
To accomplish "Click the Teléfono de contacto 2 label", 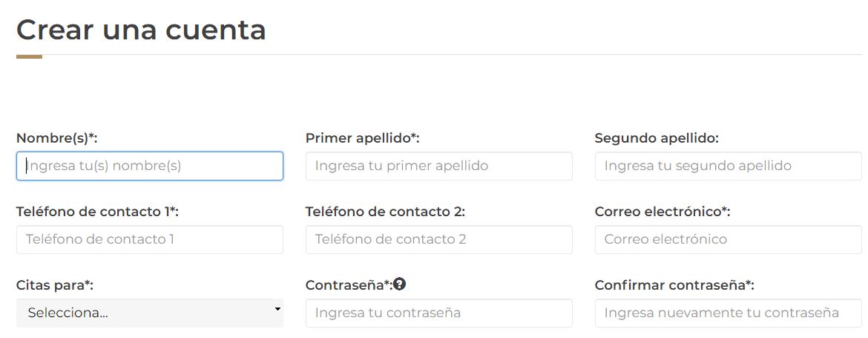I will (x=385, y=212).
